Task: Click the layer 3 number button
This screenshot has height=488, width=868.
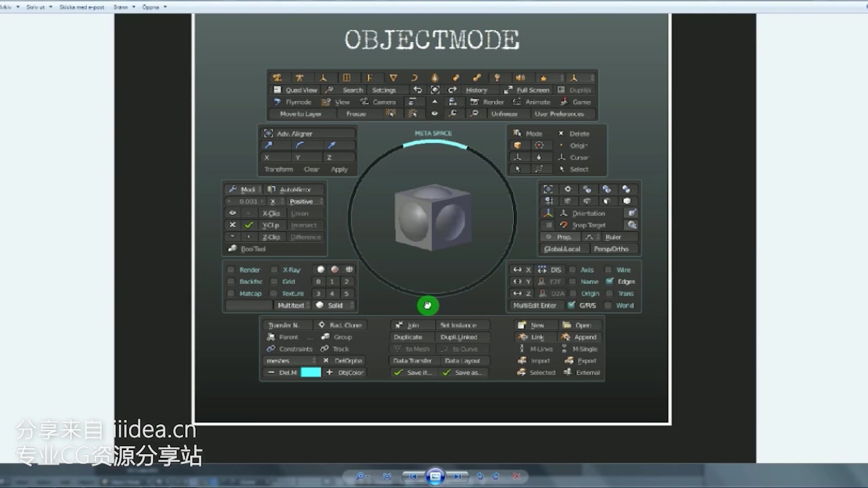Action: coord(317,293)
